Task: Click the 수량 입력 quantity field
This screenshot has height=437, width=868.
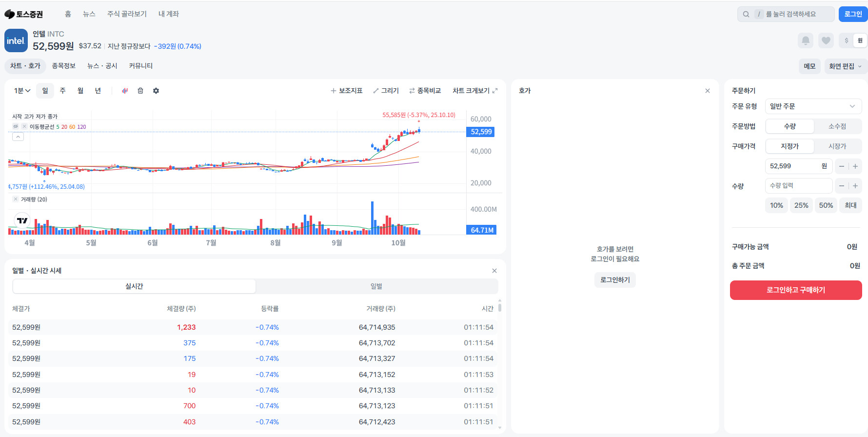Action: [798, 186]
